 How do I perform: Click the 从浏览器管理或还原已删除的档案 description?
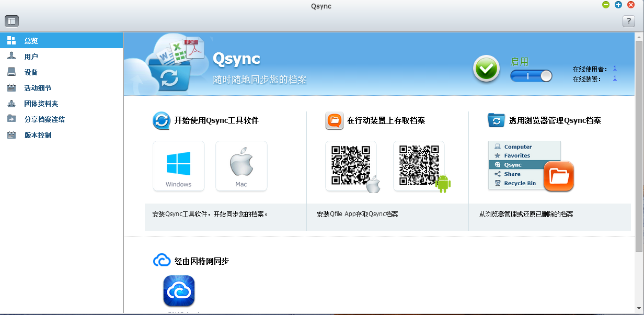(x=526, y=214)
